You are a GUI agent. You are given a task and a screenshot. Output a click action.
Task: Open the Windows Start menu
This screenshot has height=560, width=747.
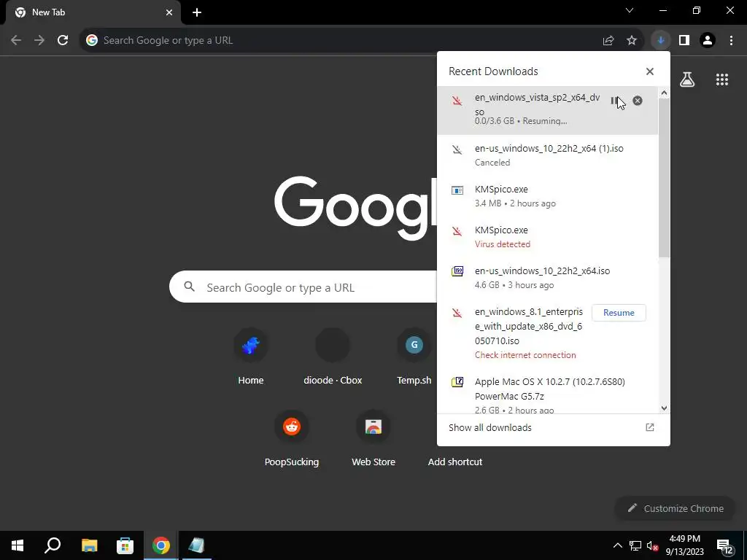coord(18,545)
